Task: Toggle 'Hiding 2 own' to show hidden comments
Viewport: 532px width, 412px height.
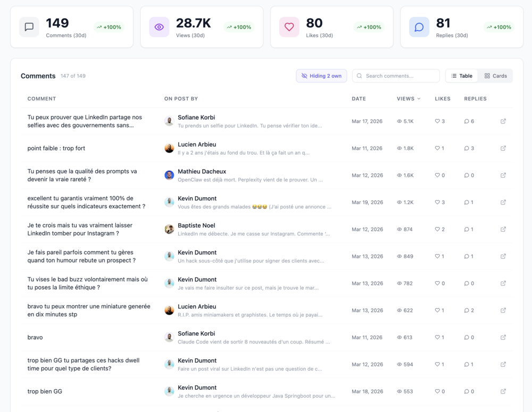Action: (321, 75)
